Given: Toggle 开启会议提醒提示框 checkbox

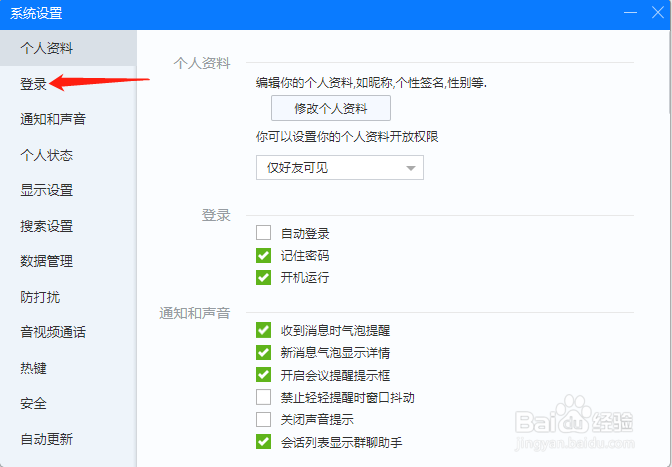Looking at the screenshot, I should click(x=264, y=375).
